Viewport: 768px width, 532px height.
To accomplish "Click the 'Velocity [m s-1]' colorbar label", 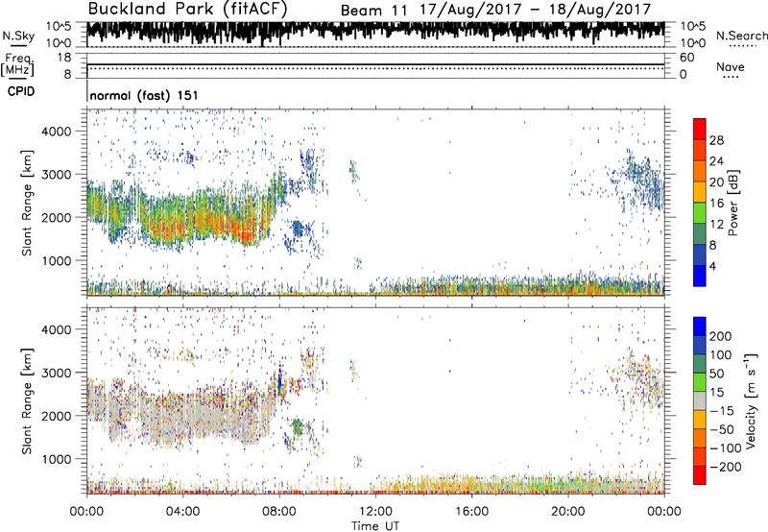I will click(x=750, y=400).
